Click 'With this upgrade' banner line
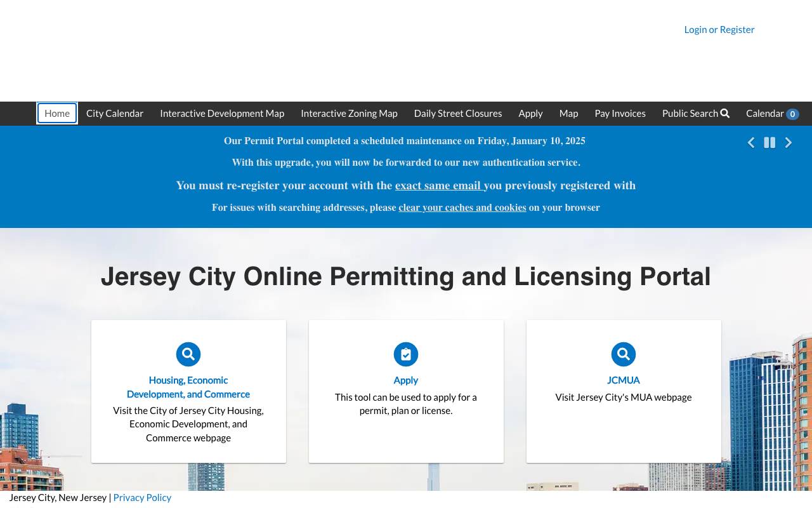Image resolution: width=812 pixels, height=508 pixels. click(406, 163)
